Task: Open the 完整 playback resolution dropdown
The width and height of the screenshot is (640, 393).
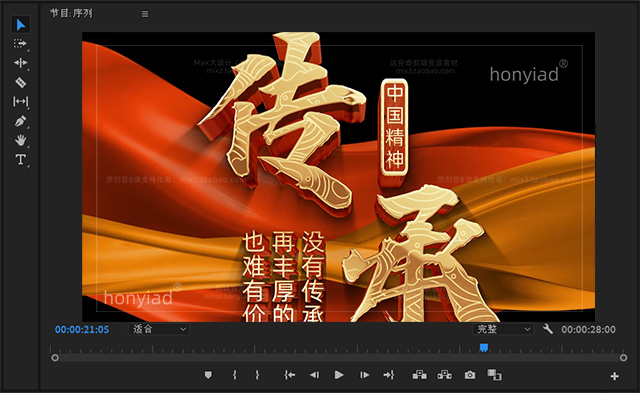Action: (503, 329)
